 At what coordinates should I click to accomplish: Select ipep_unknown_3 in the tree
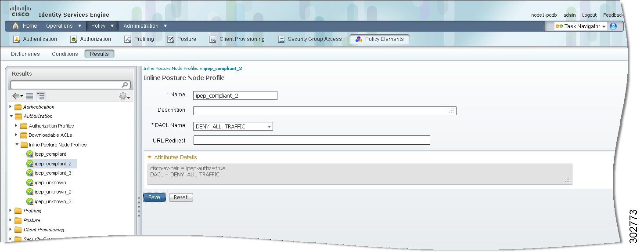tap(53, 201)
